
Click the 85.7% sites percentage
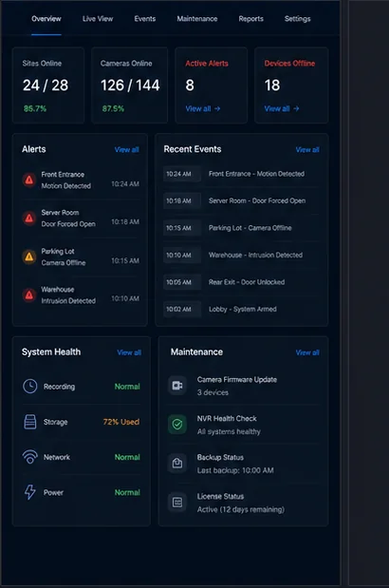click(x=35, y=108)
